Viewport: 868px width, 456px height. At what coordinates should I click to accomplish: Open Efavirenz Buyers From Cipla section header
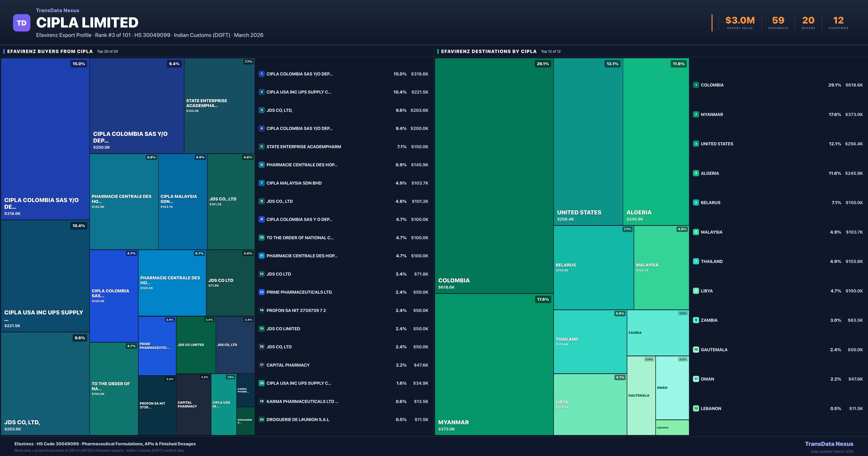point(50,51)
